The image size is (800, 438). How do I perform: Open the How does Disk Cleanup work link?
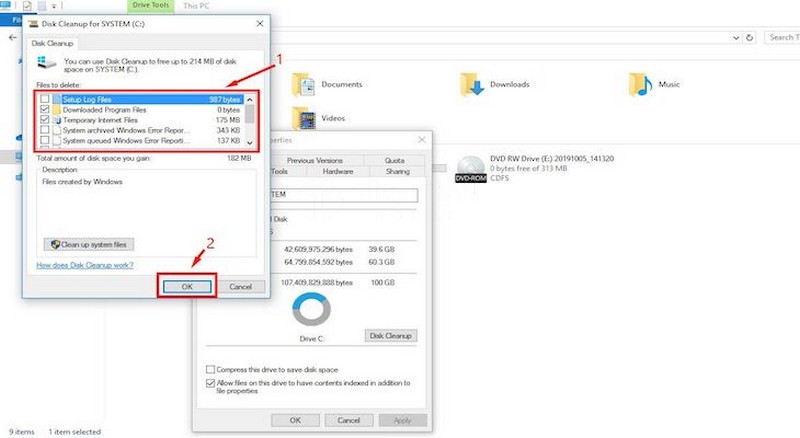85,265
